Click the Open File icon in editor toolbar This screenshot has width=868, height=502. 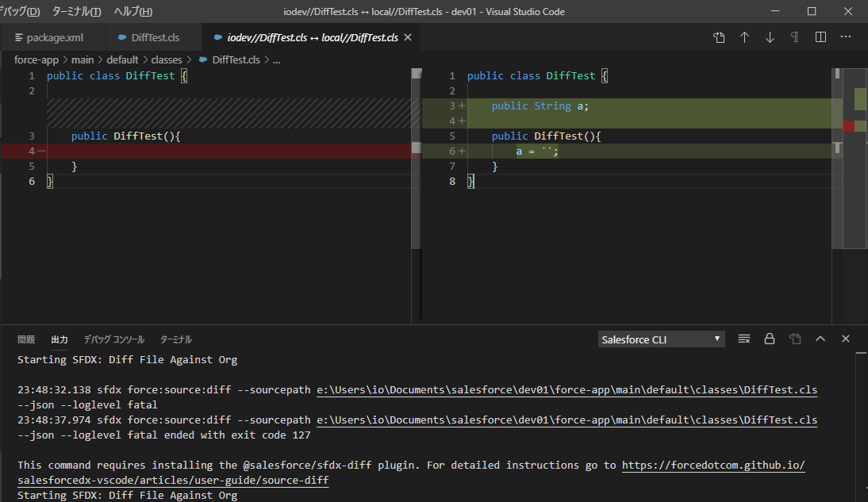719,37
